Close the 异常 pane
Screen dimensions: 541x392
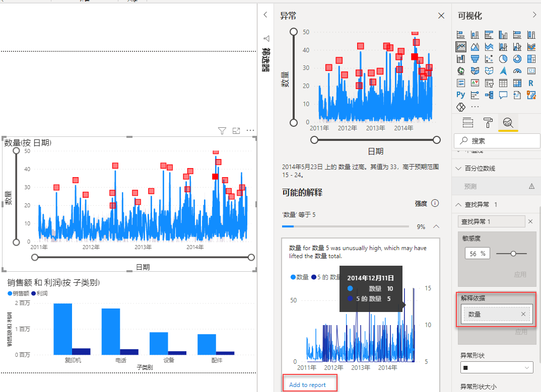point(441,16)
